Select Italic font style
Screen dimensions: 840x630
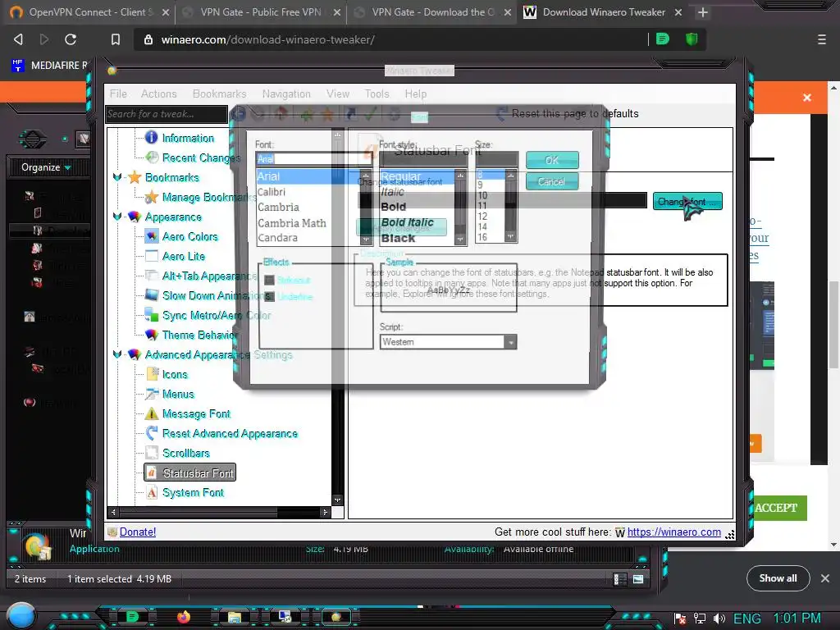(393, 192)
